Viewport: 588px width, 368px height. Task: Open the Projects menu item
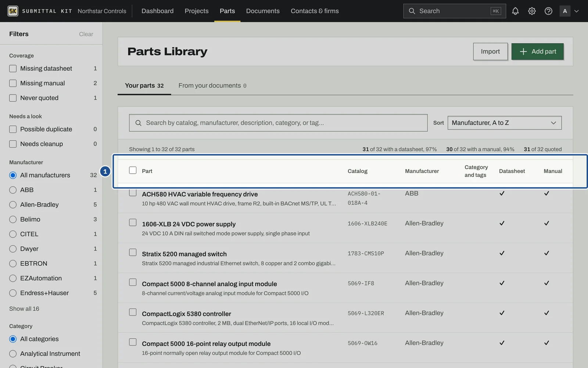(197, 11)
